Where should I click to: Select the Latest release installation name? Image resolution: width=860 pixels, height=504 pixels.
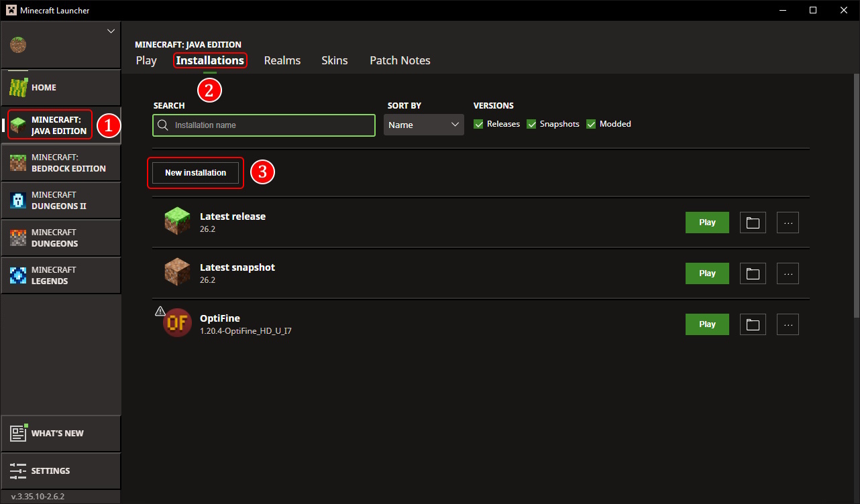tap(233, 216)
